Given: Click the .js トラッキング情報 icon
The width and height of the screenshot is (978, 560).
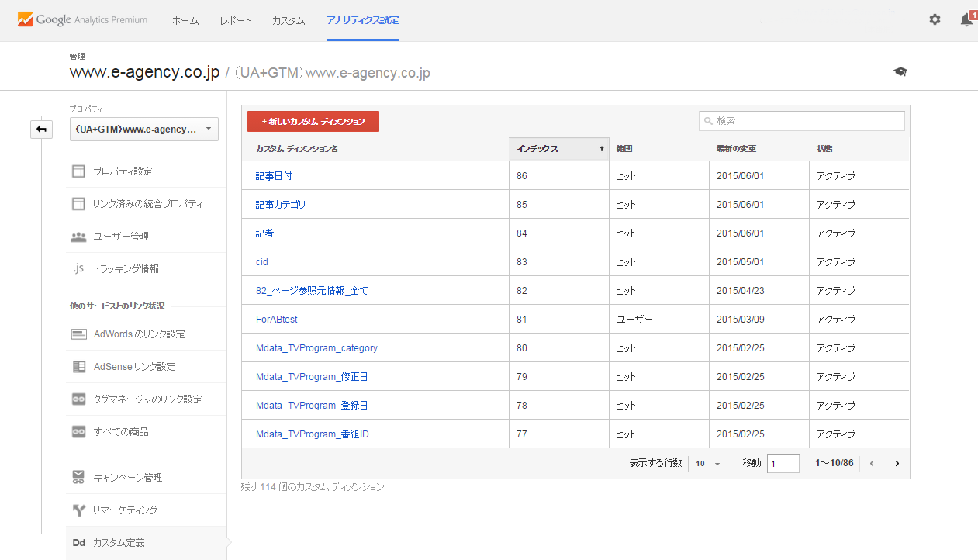Looking at the screenshot, I should tap(78, 268).
